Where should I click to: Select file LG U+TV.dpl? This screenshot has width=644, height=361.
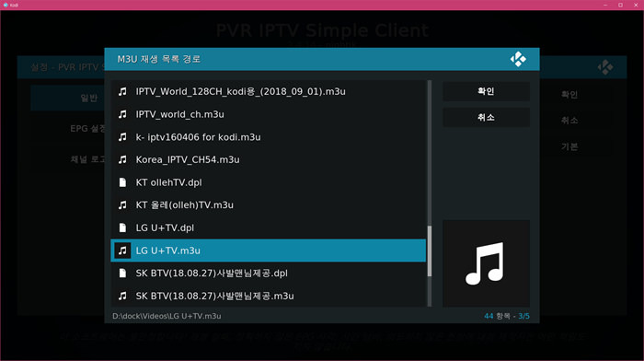pyautogui.click(x=269, y=227)
